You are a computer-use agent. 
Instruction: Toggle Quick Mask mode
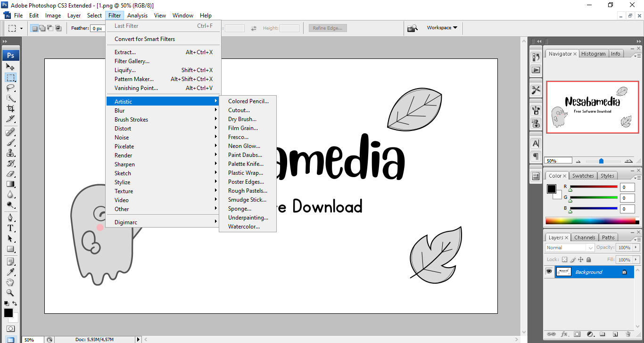click(10, 329)
